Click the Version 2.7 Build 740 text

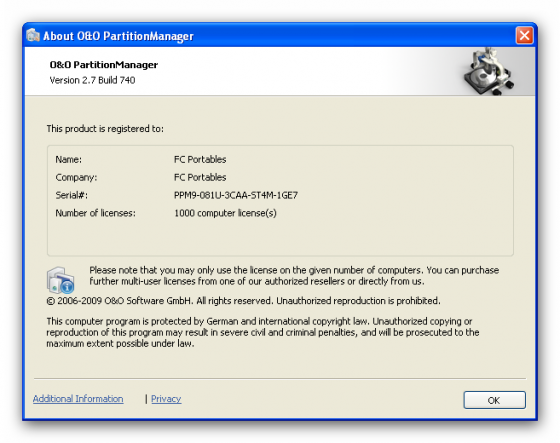coord(92,80)
